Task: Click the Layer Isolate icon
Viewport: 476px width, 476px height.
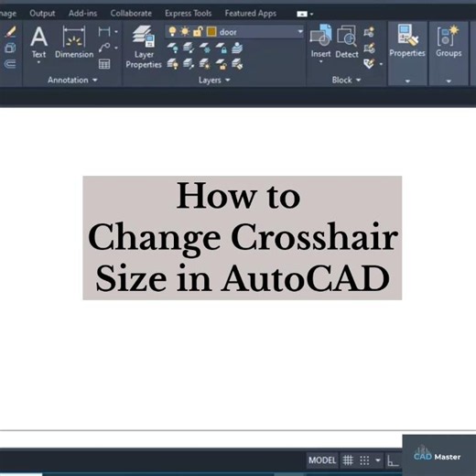Action: point(189,48)
